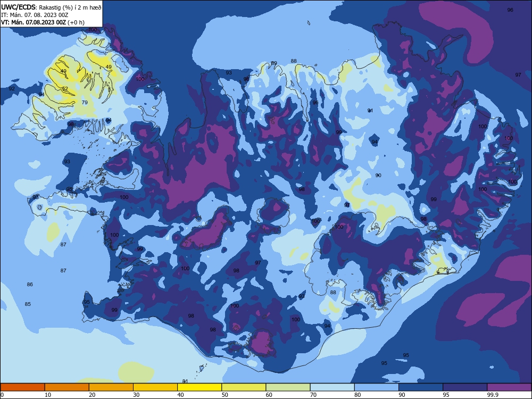Screen dimensions: 532x399
Task: Click the '89' humidity value on north coast
Action: pyautogui.click(x=274, y=63)
